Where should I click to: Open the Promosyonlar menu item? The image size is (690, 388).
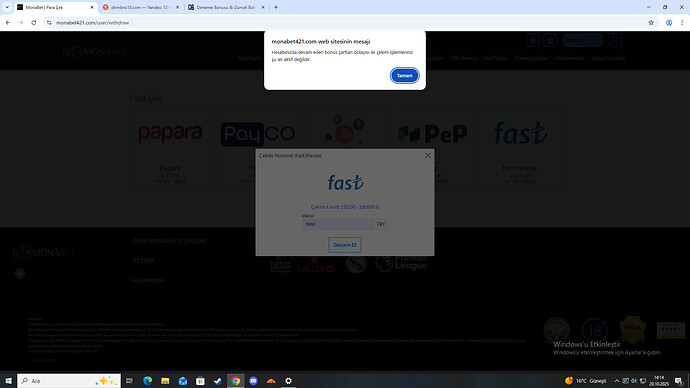[x=532, y=58]
